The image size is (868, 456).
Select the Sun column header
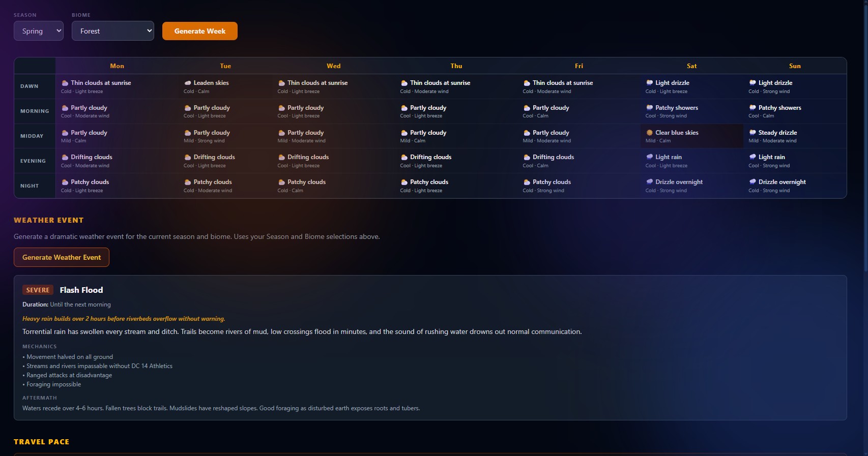pyautogui.click(x=794, y=66)
